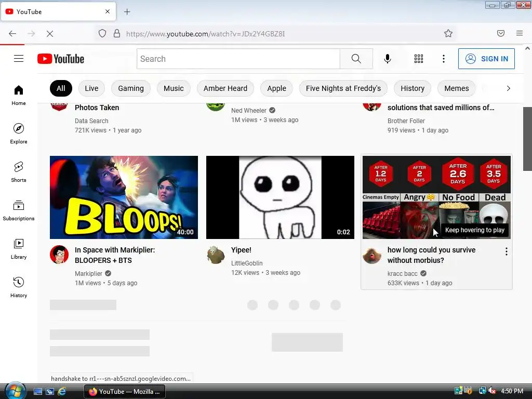This screenshot has width=532, height=399.
Task: Open the Pocket save icon
Action: pyautogui.click(x=501, y=33)
